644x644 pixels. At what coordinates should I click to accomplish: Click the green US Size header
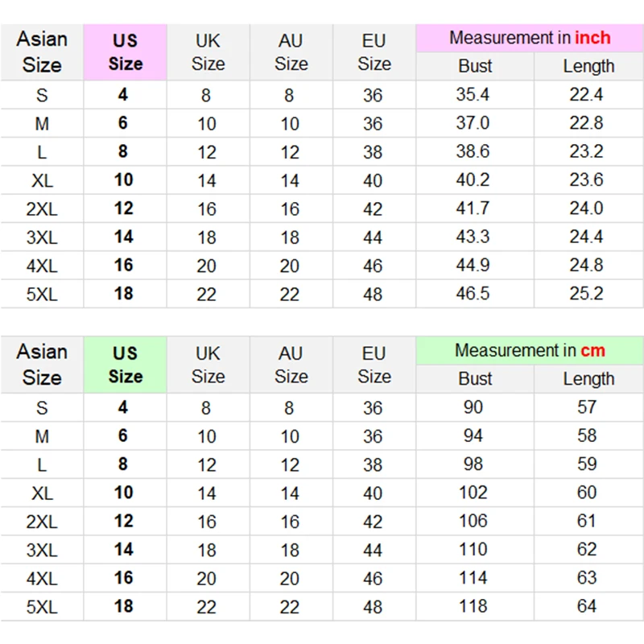tap(125, 365)
